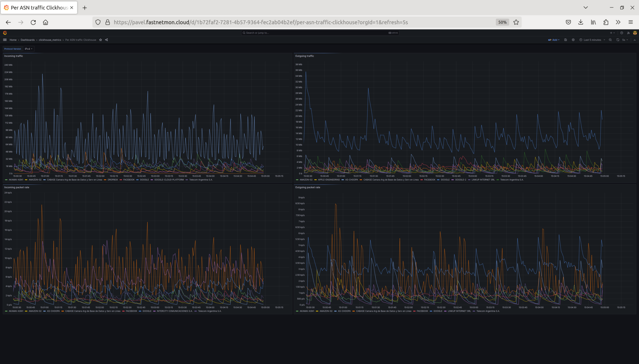Save the dashboard using the save icon

tap(566, 40)
